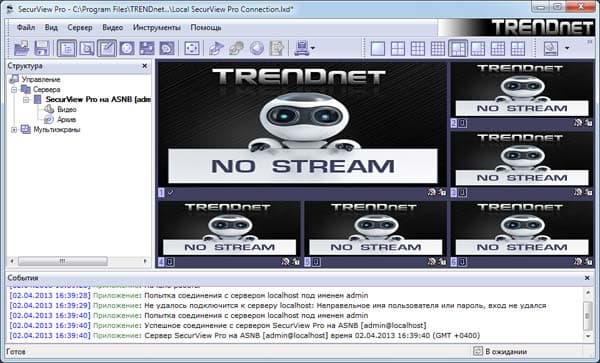The height and width of the screenshot is (363, 600).
Task: Click the grayed globe sphere icon
Action: pos(257,48)
